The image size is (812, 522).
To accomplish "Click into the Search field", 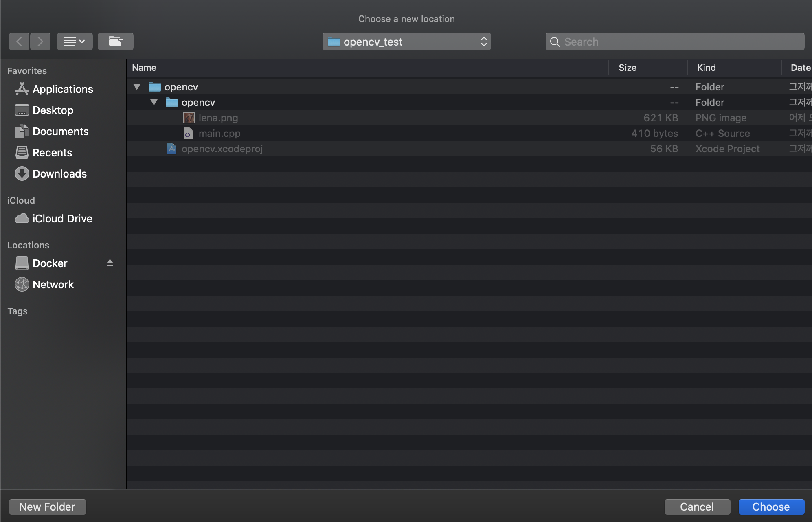I will 675,42.
